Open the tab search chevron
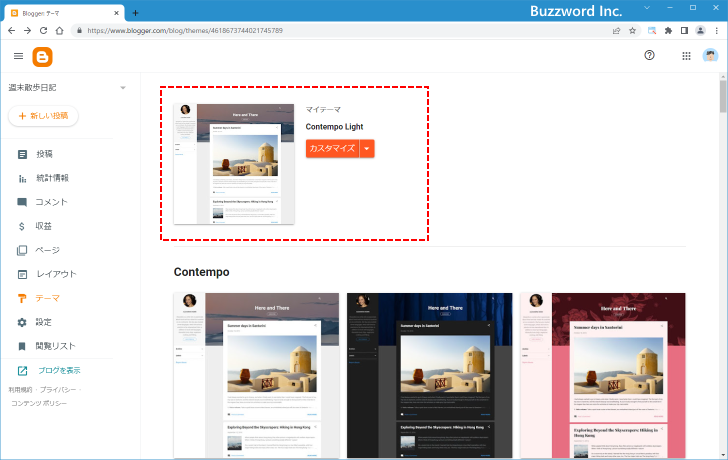 pos(647,8)
